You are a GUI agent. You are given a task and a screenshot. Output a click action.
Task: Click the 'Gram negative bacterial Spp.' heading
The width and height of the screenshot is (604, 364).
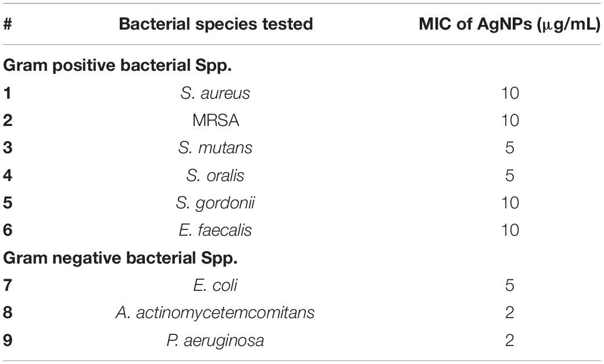120,258
